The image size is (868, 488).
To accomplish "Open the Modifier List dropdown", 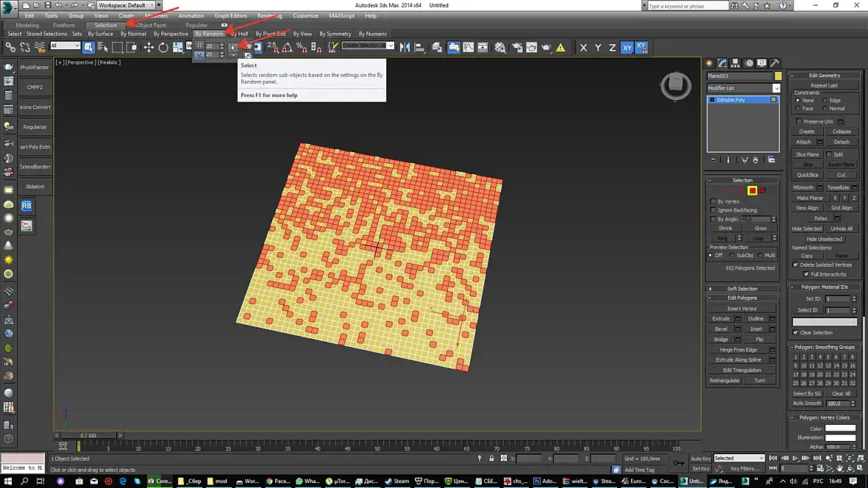I will 775,88.
